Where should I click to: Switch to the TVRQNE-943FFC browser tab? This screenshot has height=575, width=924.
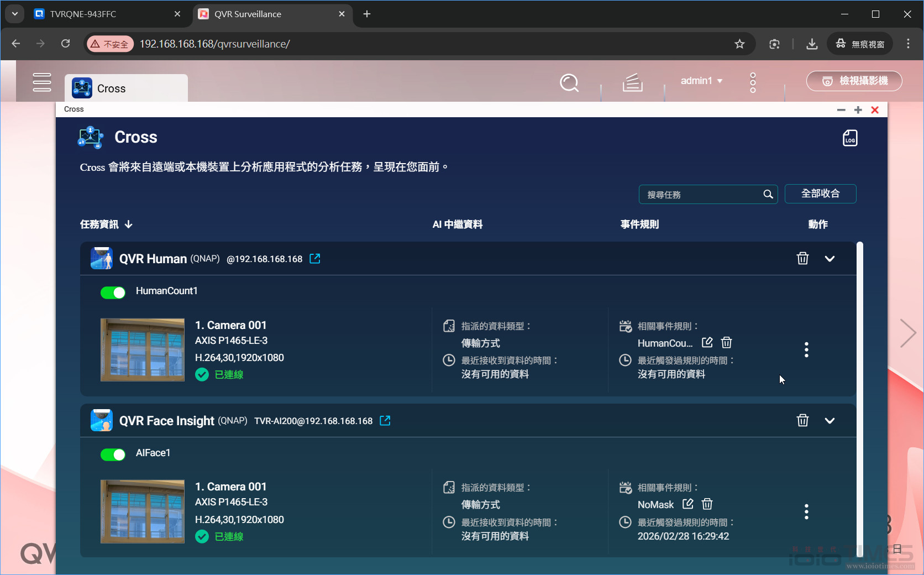83,14
